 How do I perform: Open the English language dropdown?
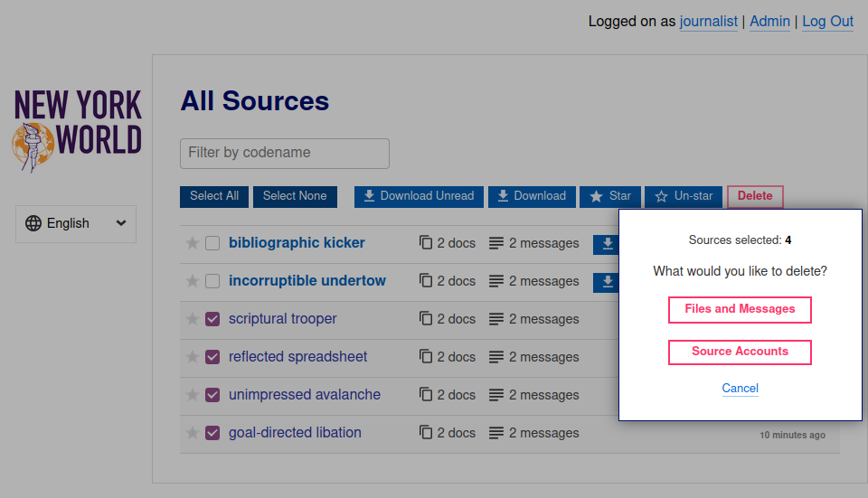pos(76,223)
